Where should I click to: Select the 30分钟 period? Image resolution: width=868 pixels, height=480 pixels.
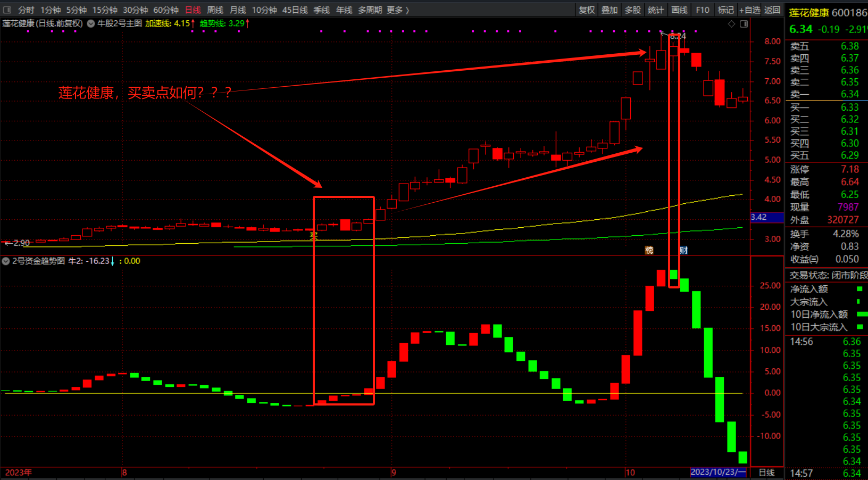(x=135, y=10)
